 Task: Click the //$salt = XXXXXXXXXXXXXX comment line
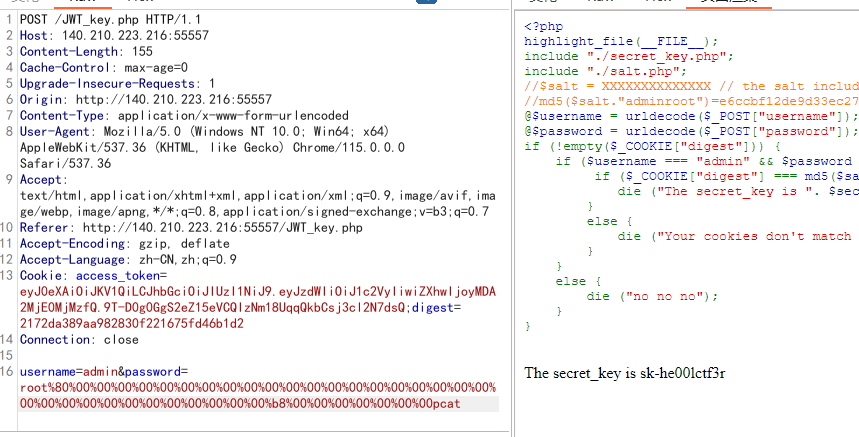pos(691,86)
